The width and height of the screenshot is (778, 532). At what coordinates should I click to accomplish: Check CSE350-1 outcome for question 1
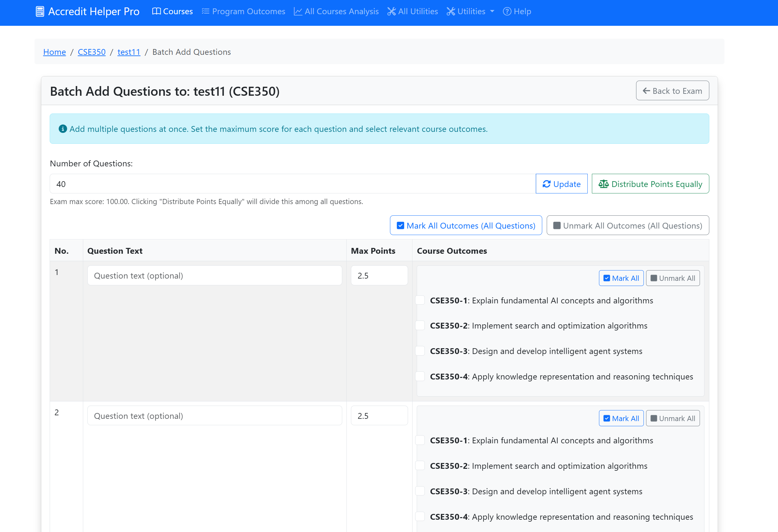pos(420,300)
